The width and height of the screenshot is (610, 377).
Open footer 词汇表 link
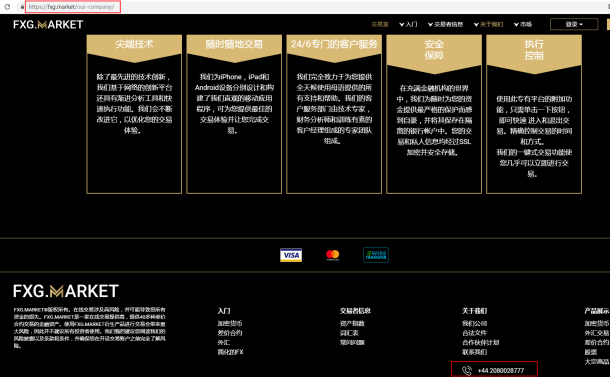(x=349, y=333)
